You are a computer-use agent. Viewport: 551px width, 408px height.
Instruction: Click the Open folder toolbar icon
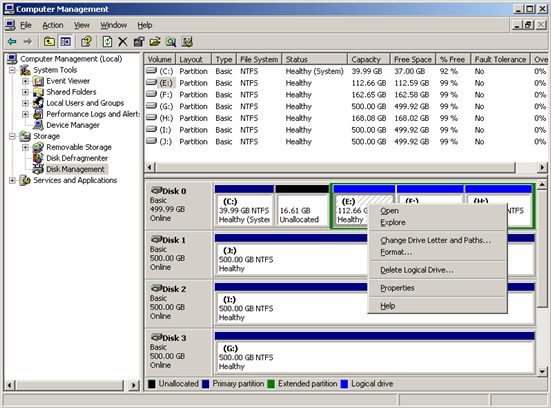(155, 42)
